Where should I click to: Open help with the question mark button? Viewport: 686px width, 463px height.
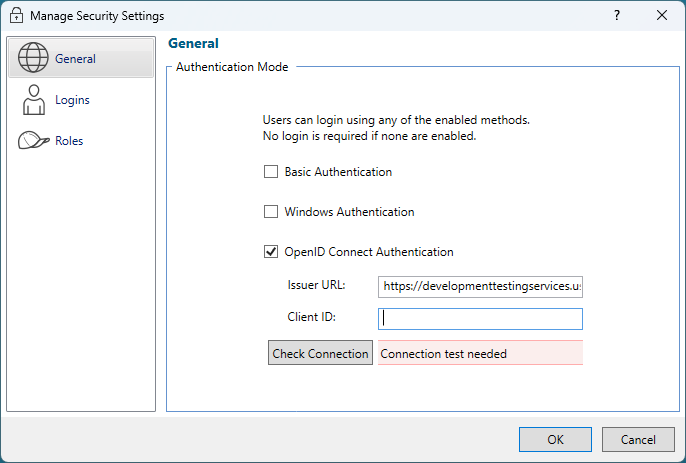click(x=616, y=16)
